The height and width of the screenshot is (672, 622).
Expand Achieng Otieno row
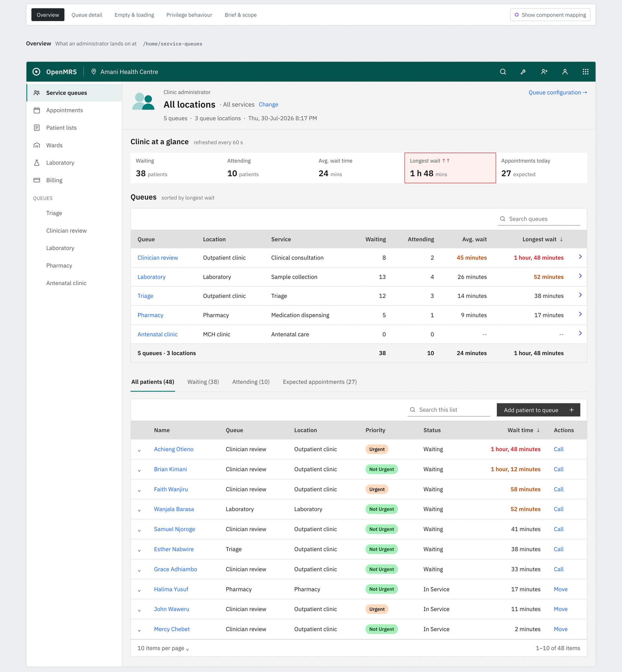139,450
